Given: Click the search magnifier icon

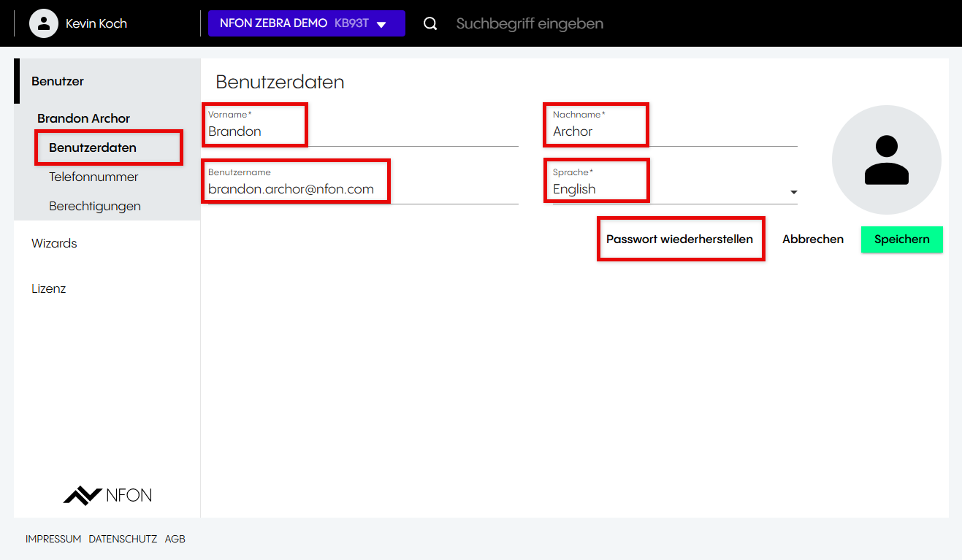Looking at the screenshot, I should tap(430, 23).
